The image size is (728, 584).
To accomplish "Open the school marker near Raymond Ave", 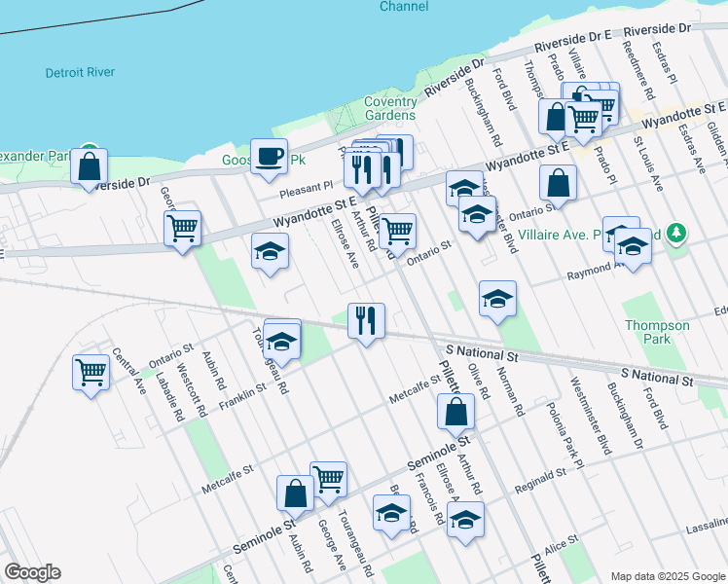I will coord(632,248).
